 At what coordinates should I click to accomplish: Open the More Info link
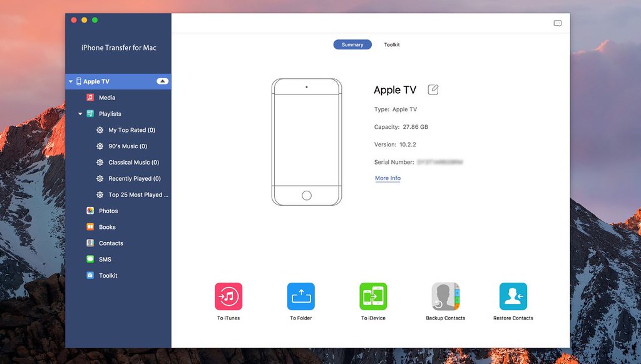coord(387,178)
